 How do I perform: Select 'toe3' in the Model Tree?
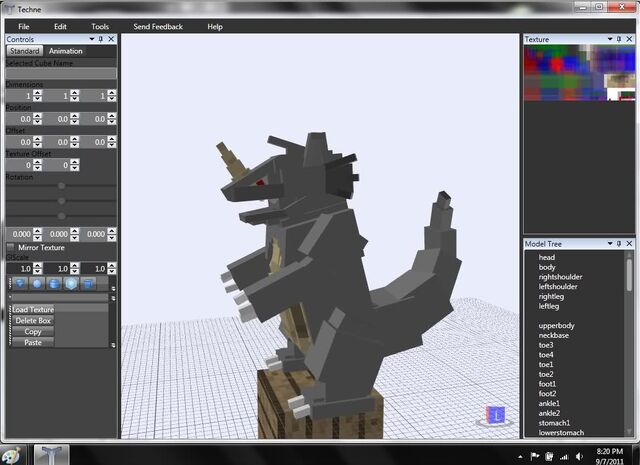click(x=546, y=345)
